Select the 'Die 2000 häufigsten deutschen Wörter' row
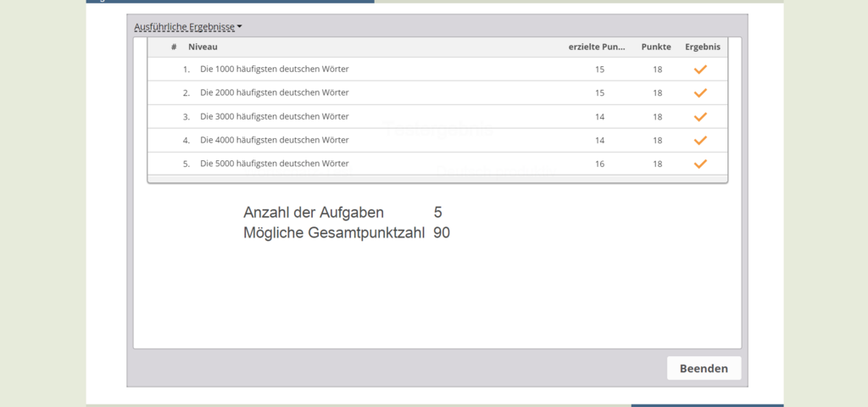868x407 pixels. [437, 92]
